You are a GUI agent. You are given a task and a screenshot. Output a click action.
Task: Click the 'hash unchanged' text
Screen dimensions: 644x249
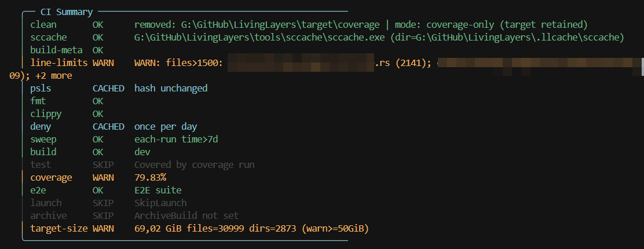pyautogui.click(x=171, y=89)
